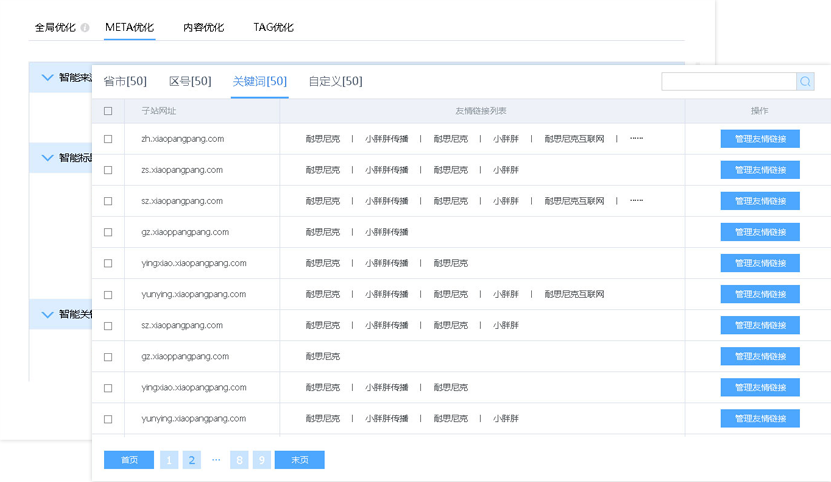Go to page 8 in pagination
Screen dimensions: 831x482
tap(239, 460)
